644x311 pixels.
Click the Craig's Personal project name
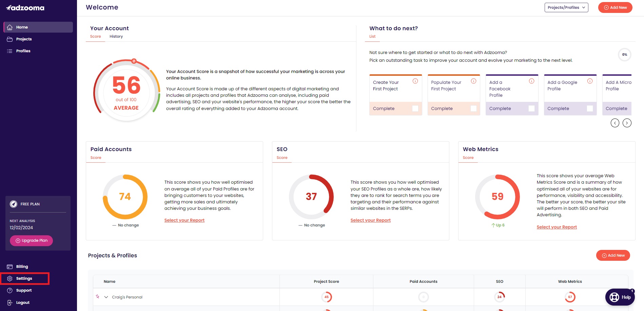click(127, 297)
